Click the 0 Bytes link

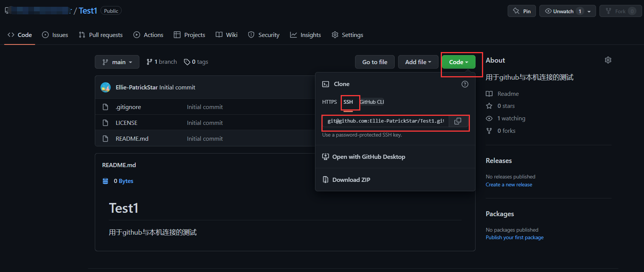click(x=124, y=181)
